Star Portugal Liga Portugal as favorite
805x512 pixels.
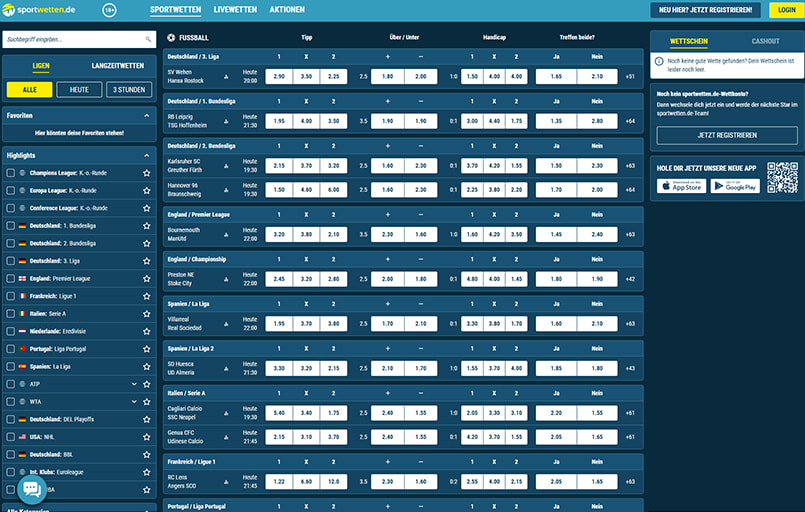tap(147, 349)
